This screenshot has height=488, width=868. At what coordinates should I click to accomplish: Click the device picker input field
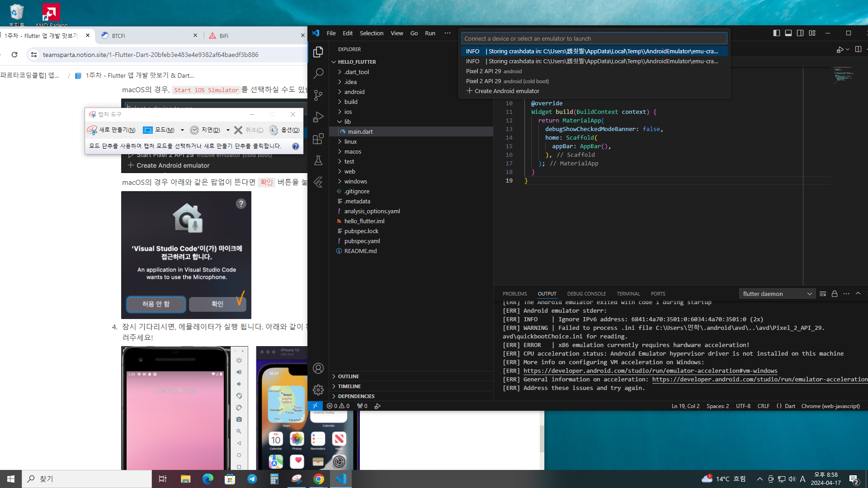594,38
